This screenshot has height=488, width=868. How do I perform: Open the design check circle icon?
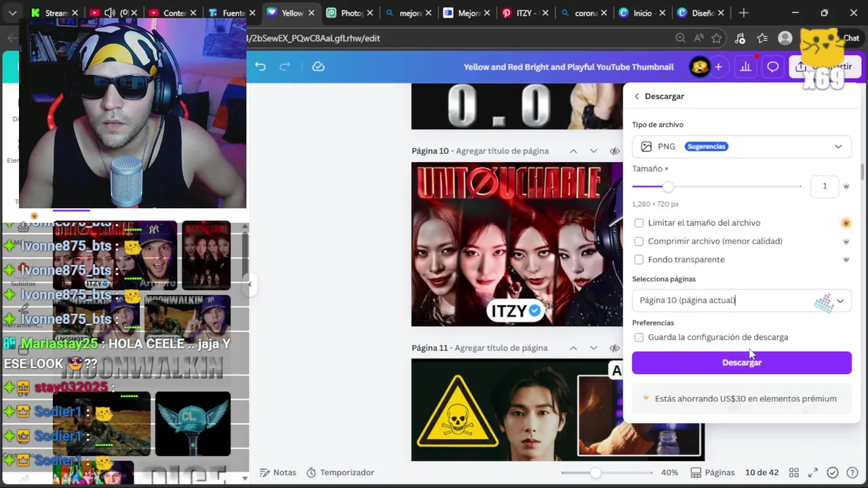[833, 472]
